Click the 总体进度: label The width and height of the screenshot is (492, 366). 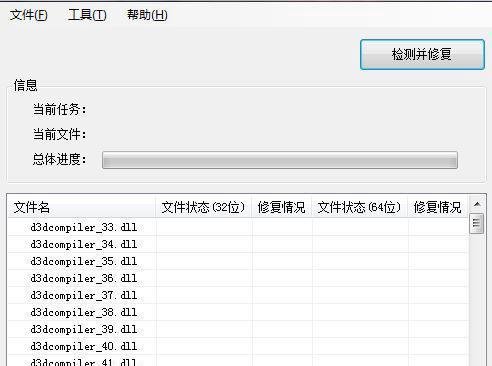60,159
